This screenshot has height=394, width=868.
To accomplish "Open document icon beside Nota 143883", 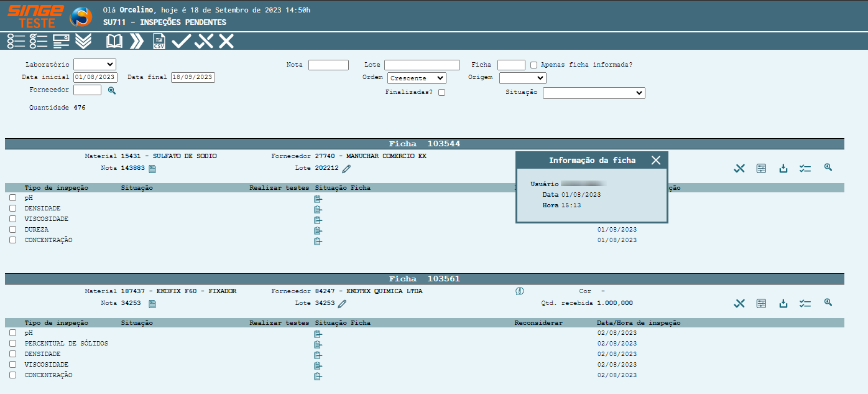I will coord(152,169).
